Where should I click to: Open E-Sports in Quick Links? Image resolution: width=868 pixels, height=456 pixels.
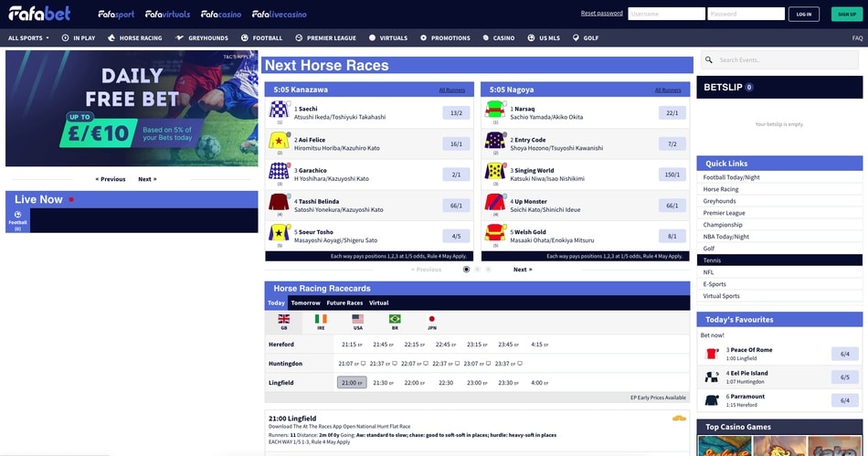pos(779,284)
